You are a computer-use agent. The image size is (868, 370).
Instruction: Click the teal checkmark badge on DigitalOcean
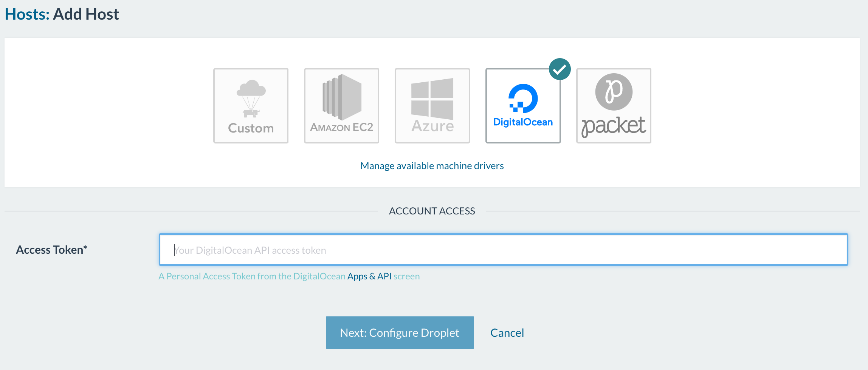[560, 69]
